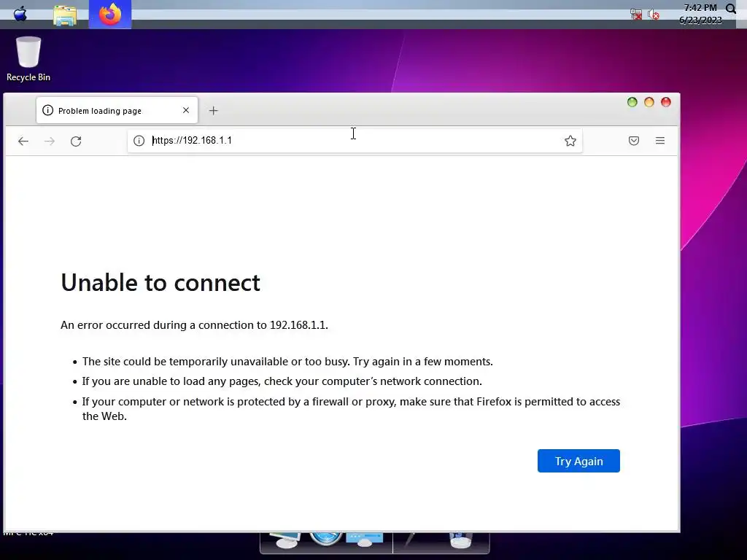Click the bullet about checking network connection
This screenshot has height=560, width=747.
[282, 381]
